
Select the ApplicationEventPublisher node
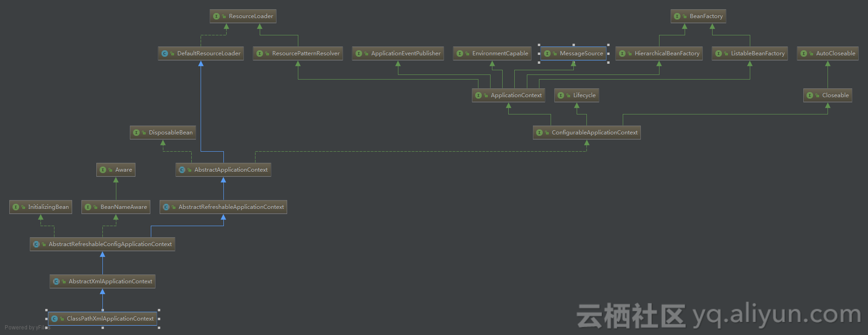(398, 54)
